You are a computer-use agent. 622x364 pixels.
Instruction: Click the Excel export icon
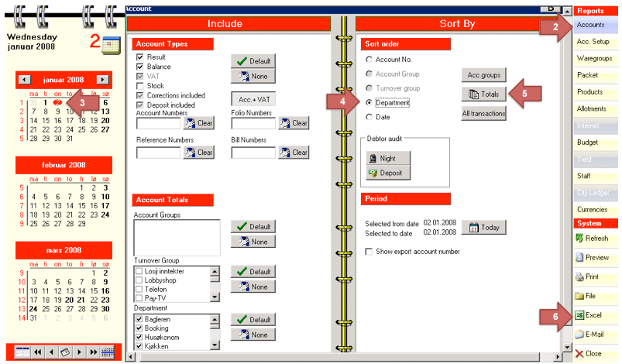581,316
